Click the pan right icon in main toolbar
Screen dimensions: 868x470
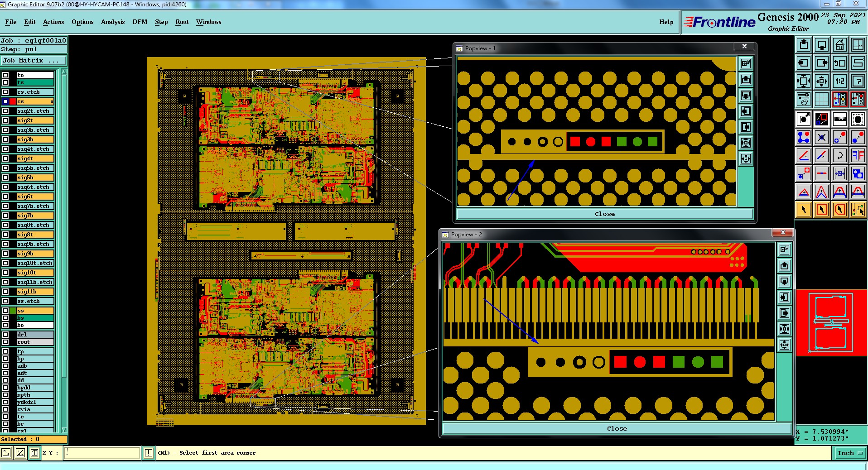tap(822, 63)
